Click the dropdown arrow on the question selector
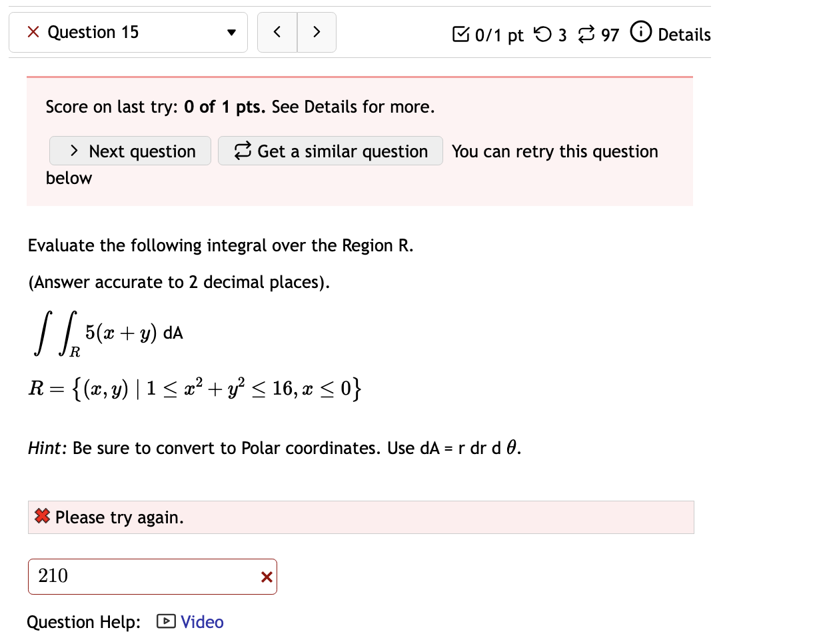This screenshot has height=644, width=817. [231, 31]
